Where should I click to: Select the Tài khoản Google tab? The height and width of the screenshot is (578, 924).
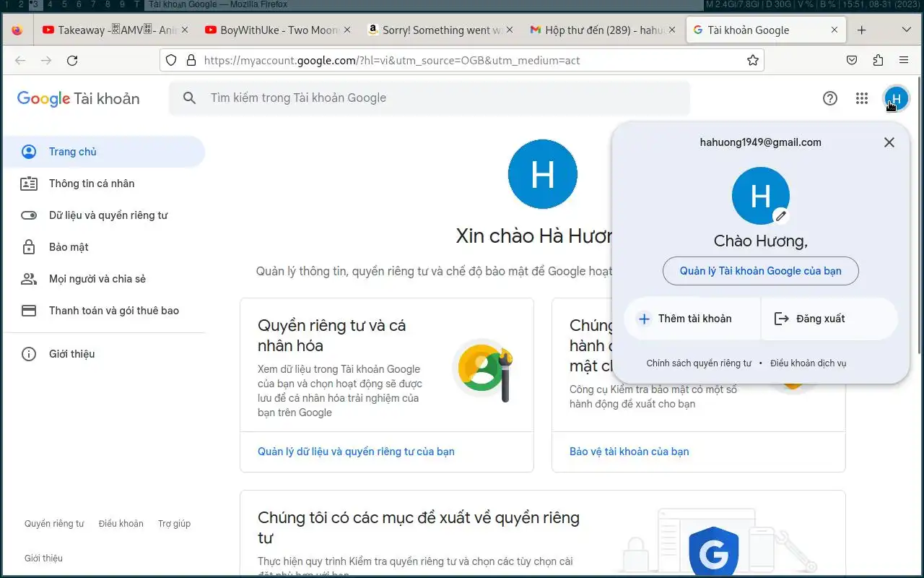click(x=765, y=30)
